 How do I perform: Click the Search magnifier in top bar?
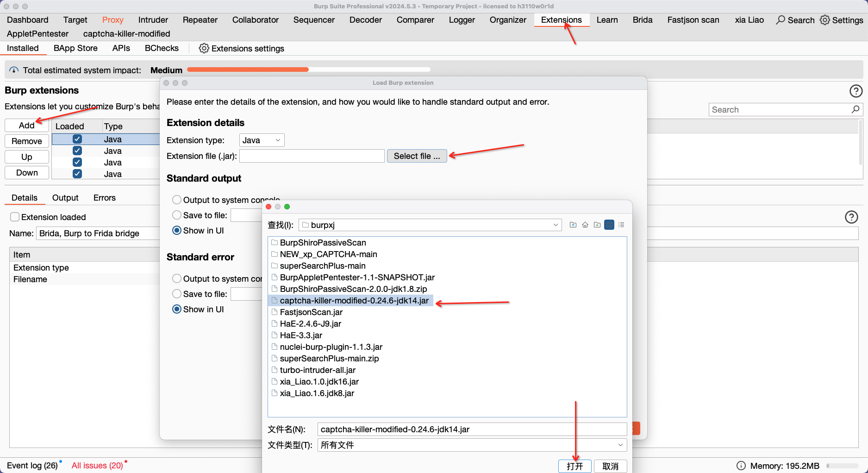[x=781, y=20]
